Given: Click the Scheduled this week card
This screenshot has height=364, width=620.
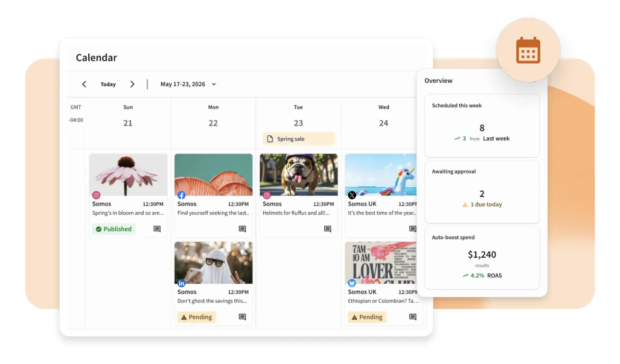Looking at the screenshot, I should [x=482, y=126].
